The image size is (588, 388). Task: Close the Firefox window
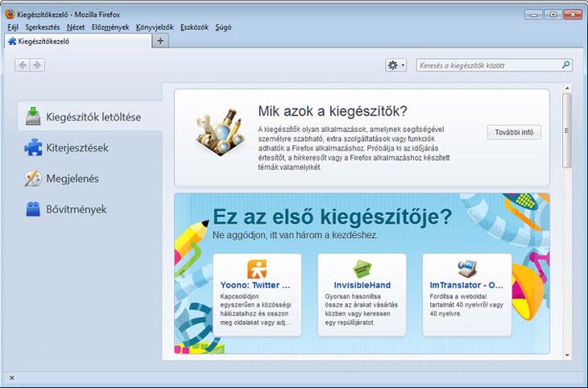pos(573,14)
